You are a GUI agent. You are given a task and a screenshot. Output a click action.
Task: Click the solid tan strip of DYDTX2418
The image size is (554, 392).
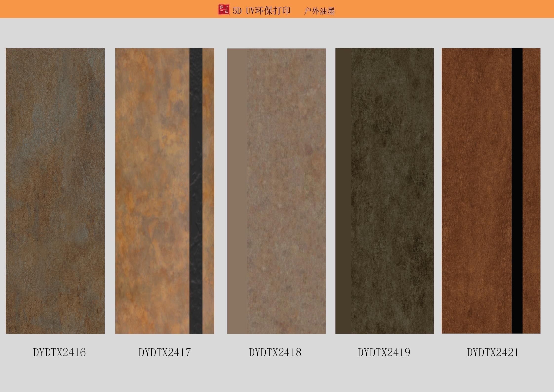pos(237,191)
